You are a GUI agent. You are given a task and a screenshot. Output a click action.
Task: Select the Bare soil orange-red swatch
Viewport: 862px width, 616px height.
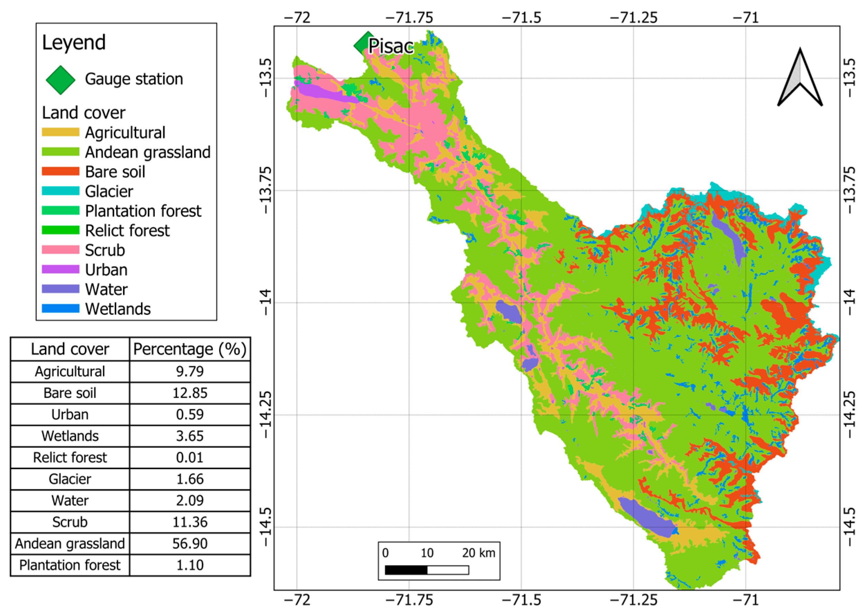[x=60, y=171]
